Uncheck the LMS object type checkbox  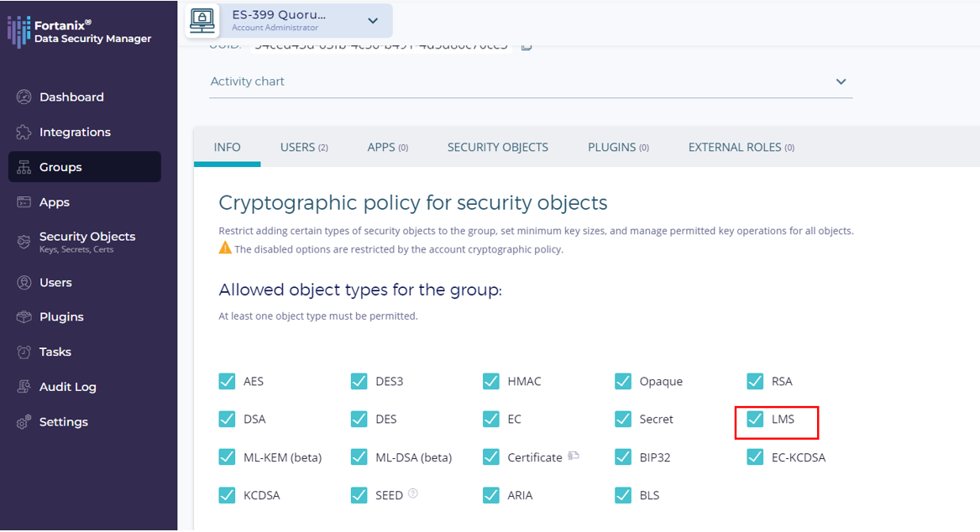755,419
